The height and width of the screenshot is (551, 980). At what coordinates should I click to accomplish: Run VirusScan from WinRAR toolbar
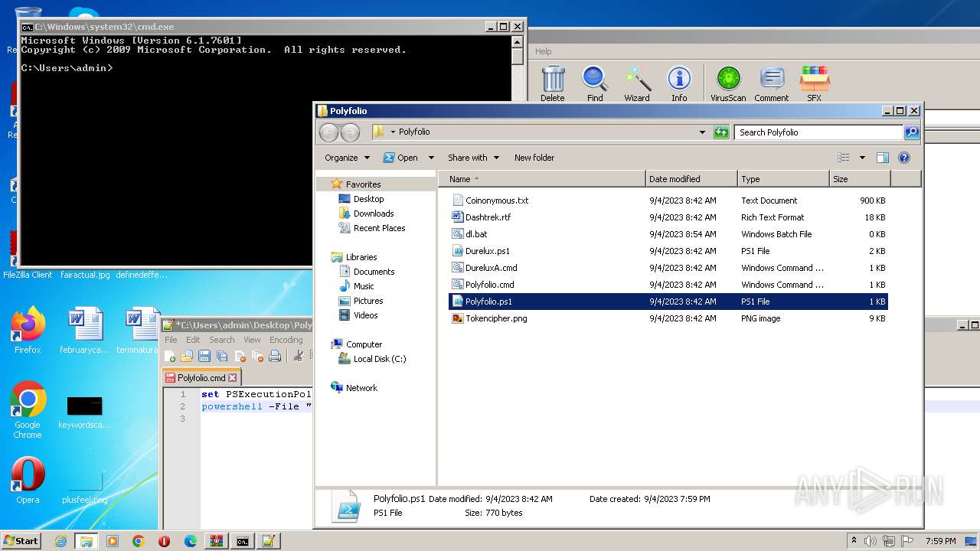click(x=728, y=83)
